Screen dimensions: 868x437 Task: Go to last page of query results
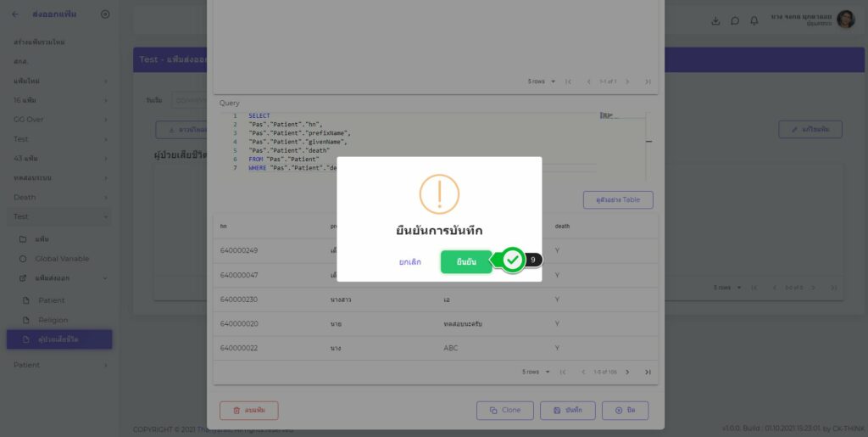pos(648,372)
